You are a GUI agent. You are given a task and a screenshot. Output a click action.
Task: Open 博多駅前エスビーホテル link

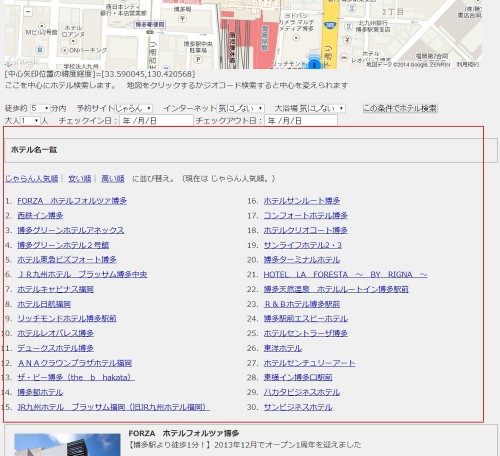click(306, 318)
